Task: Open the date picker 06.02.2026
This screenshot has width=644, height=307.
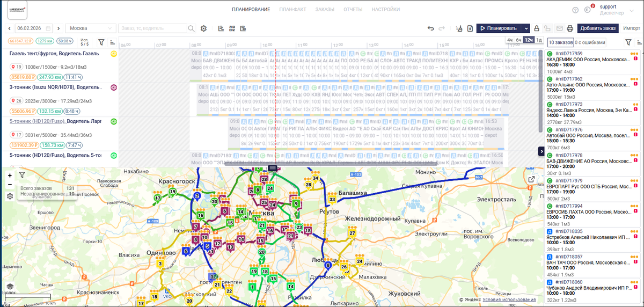Action: click(34, 28)
